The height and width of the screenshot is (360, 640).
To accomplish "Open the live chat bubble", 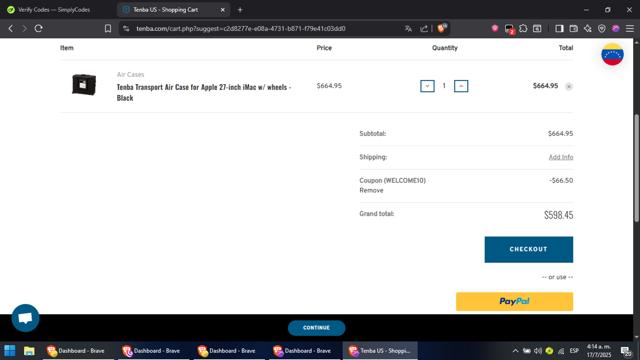I will click(25, 318).
